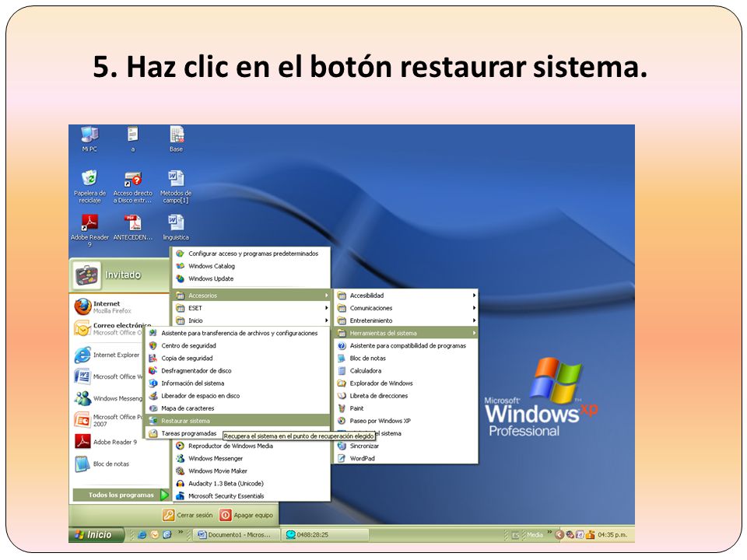The image size is (747, 560).
Task: Click the Apagar equipo button
Action: pyautogui.click(x=247, y=515)
